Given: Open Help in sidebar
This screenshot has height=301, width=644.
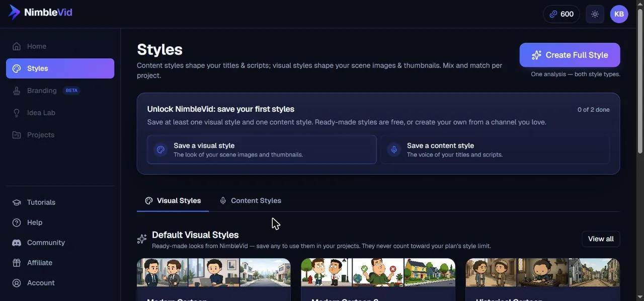Looking at the screenshot, I should pyautogui.click(x=60, y=222).
